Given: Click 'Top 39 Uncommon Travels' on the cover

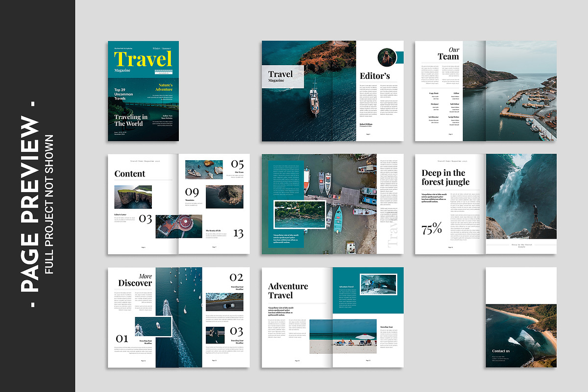Looking at the screenshot, I should pos(124,94).
